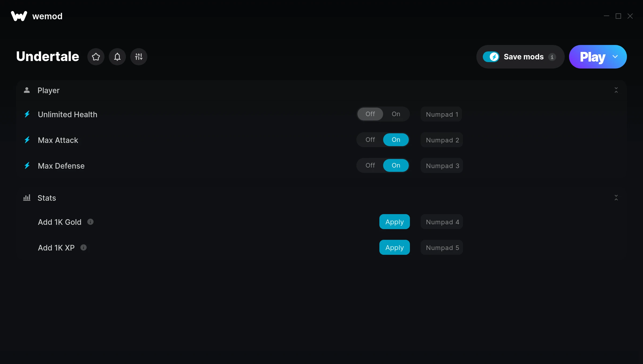Switch Max Attack to Off
This screenshot has height=364, width=643.
click(x=370, y=140)
